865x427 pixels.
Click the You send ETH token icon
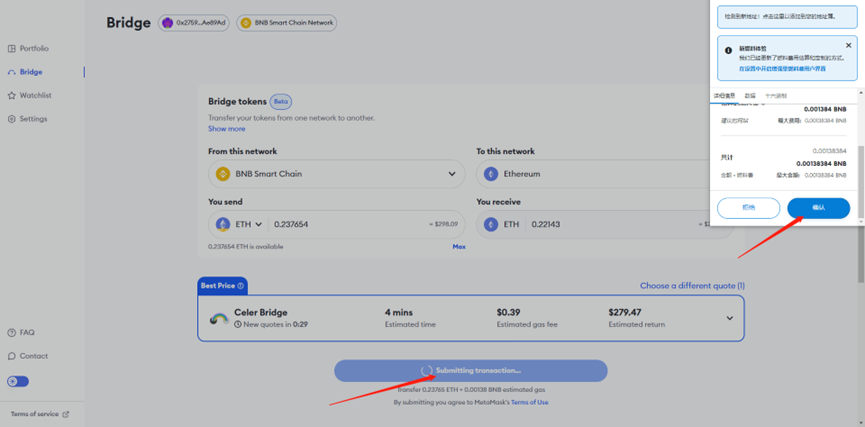tap(223, 225)
